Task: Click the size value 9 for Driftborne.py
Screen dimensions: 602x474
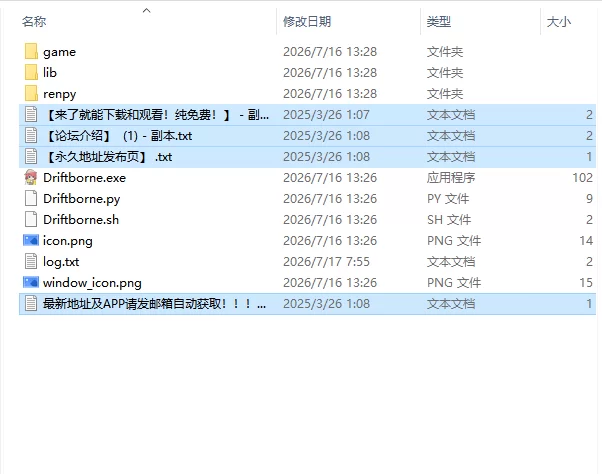Action: [590, 198]
